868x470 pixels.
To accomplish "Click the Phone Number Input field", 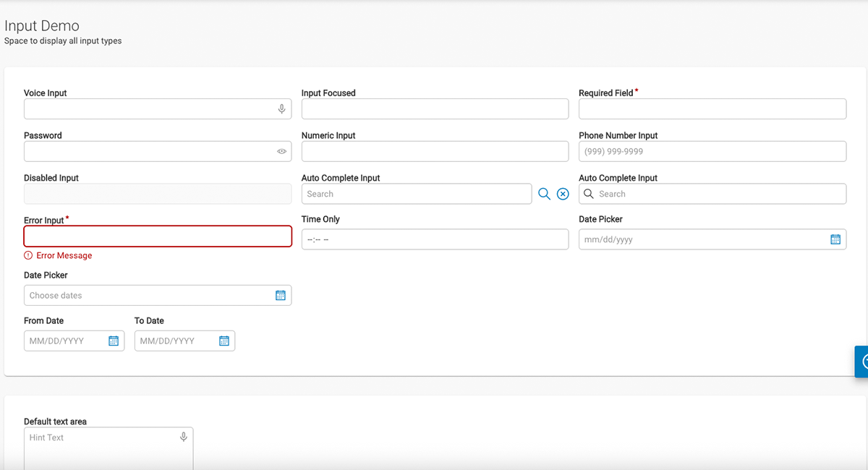I will tap(712, 152).
